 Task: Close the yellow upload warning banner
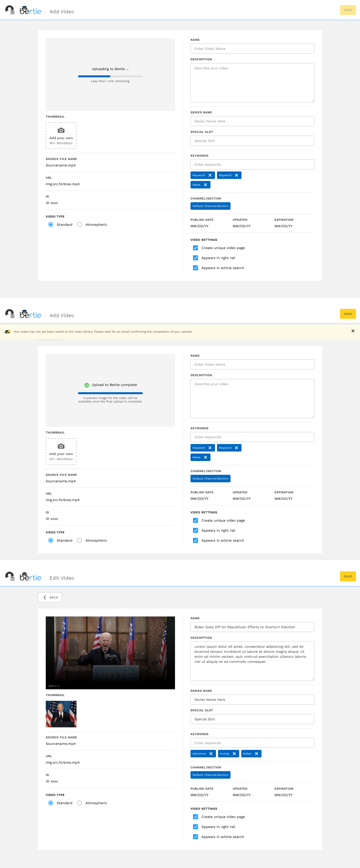[x=353, y=331]
